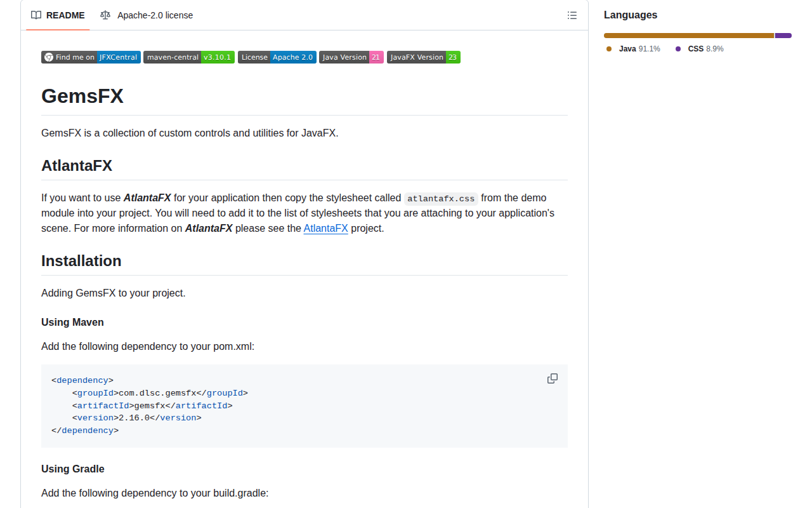The width and height of the screenshot is (812, 508).
Task: Open the AtlantaFX project link
Action: (x=325, y=228)
